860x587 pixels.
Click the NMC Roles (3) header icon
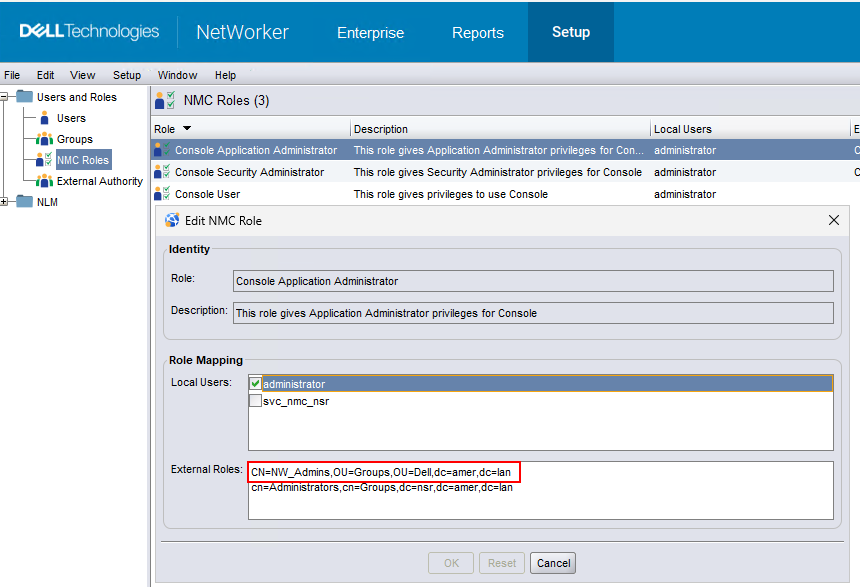pyautogui.click(x=165, y=100)
